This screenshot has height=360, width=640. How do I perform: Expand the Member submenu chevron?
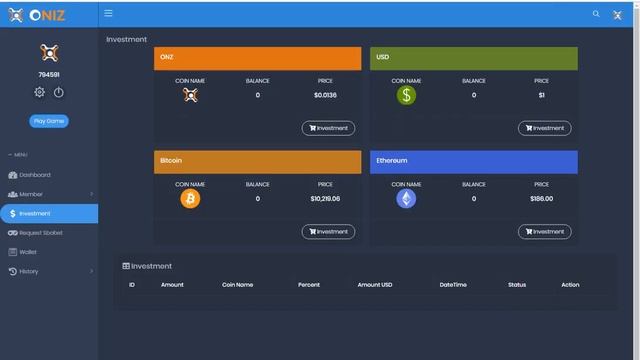tap(91, 194)
